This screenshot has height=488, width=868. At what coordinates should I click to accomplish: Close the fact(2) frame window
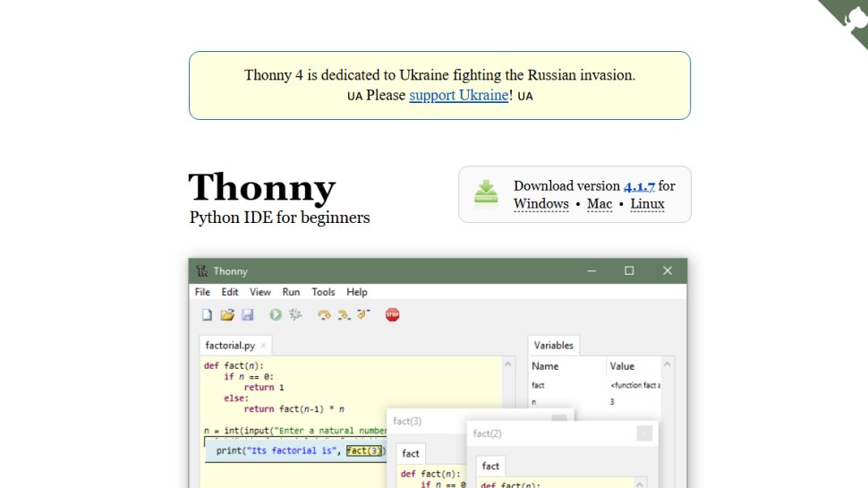click(x=644, y=433)
